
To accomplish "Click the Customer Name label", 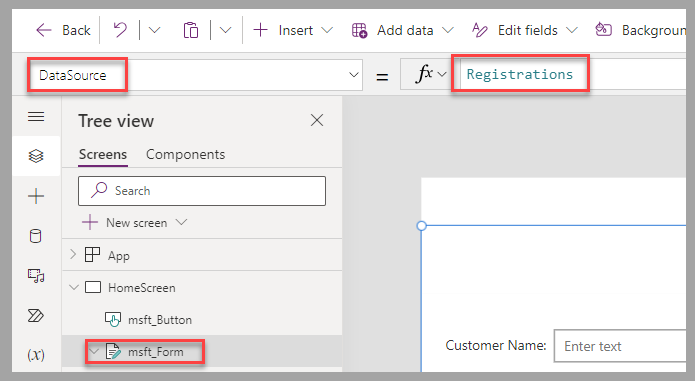I will pos(496,345).
